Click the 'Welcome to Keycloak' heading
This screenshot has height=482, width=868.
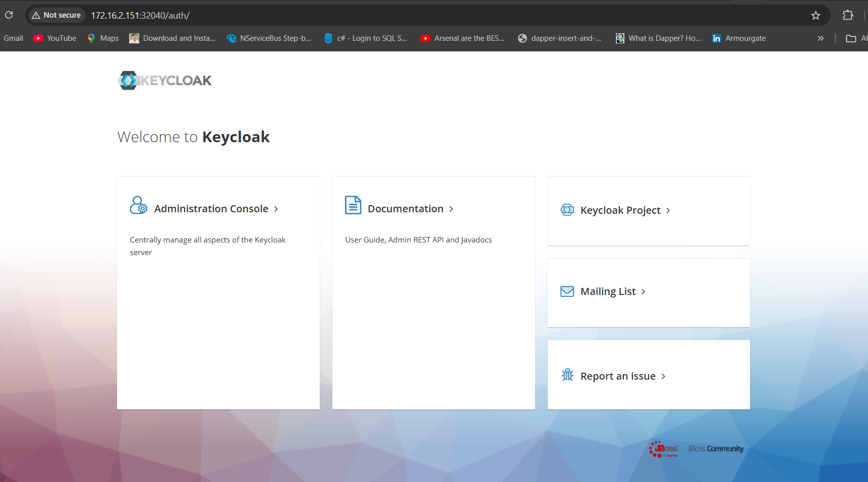[194, 137]
